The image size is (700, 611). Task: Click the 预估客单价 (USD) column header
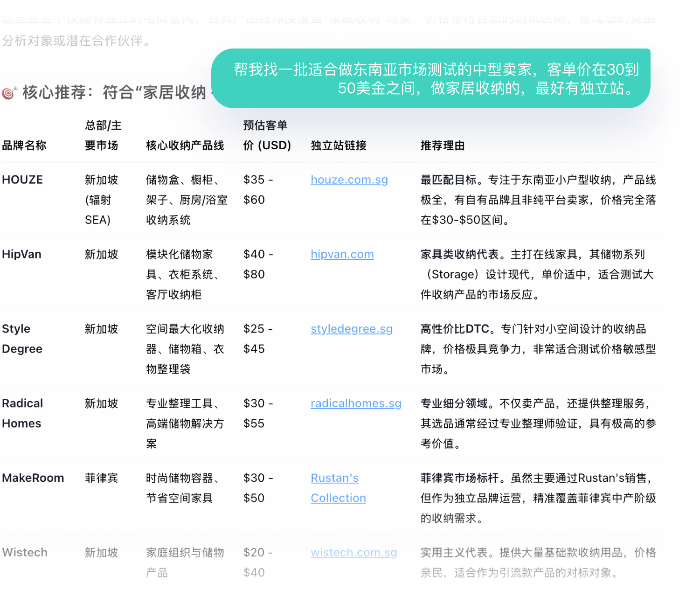pyautogui.click(x=267, y=135)
